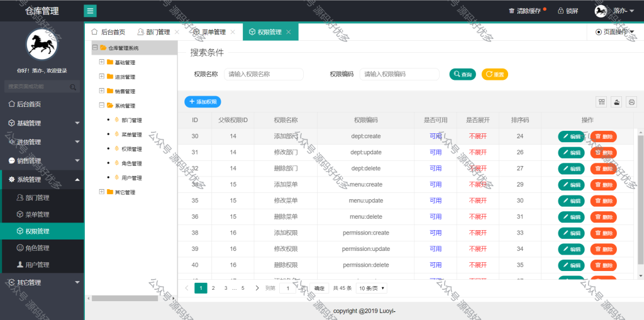The image size is (644, 320).
Task: Go to previous page arrow in pagination
Action: 187,288
